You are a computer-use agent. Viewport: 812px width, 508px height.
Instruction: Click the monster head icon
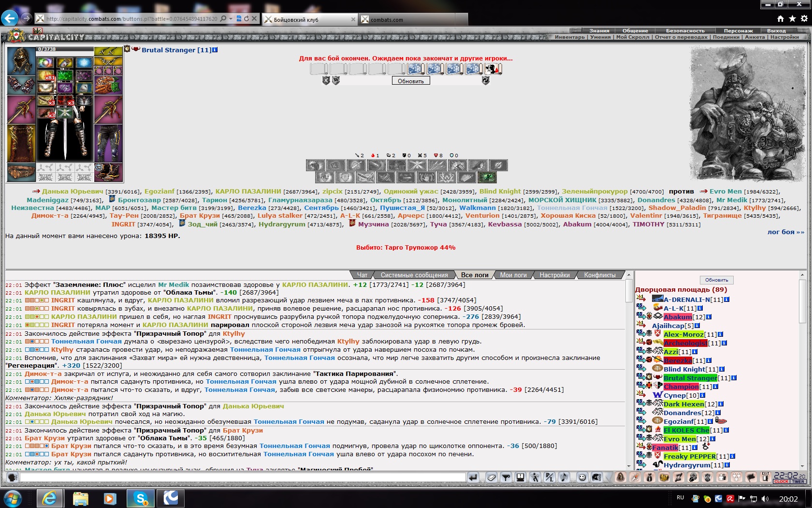point(708,478)
